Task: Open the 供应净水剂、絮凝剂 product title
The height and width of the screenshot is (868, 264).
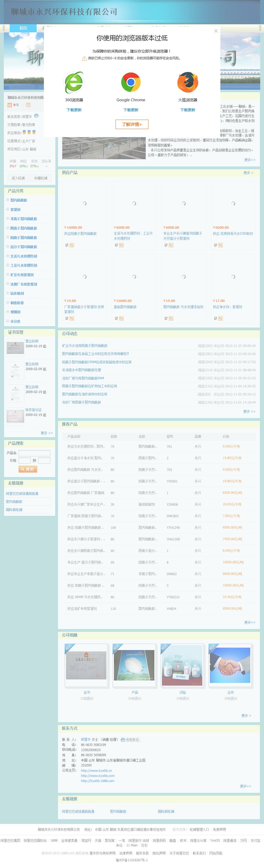Action: pos(227,307)
